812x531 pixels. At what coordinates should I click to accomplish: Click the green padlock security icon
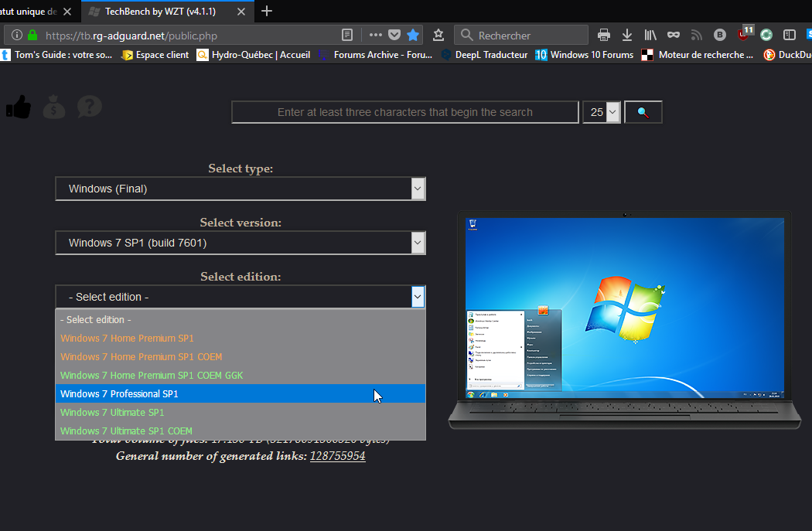tap(32, 36)
